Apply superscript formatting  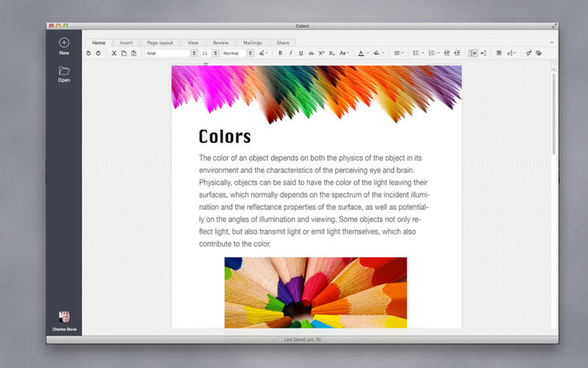click(x=321, y=53)
